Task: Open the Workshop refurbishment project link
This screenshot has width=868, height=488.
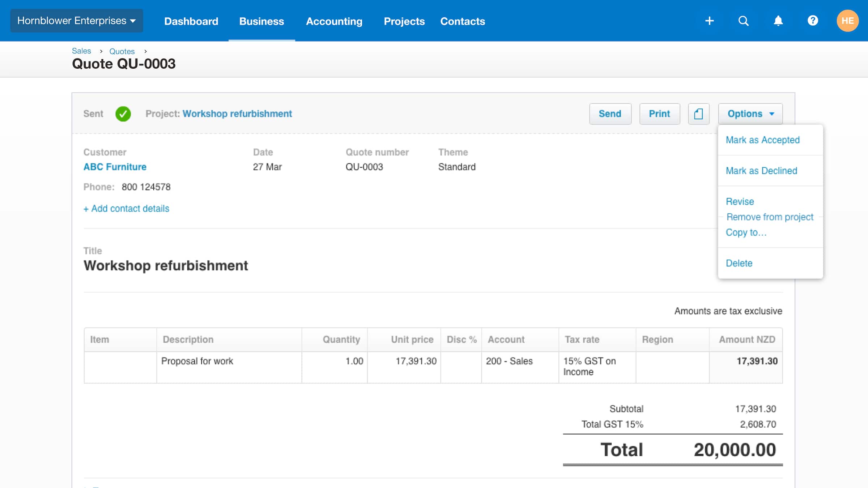Action: click(x=237, y=114)
